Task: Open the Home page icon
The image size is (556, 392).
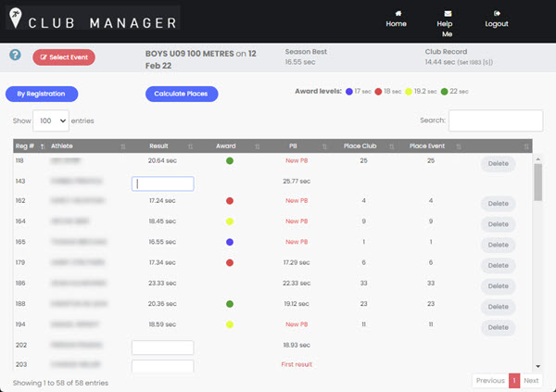Action: pyautogui.click(x=396, y=12)
